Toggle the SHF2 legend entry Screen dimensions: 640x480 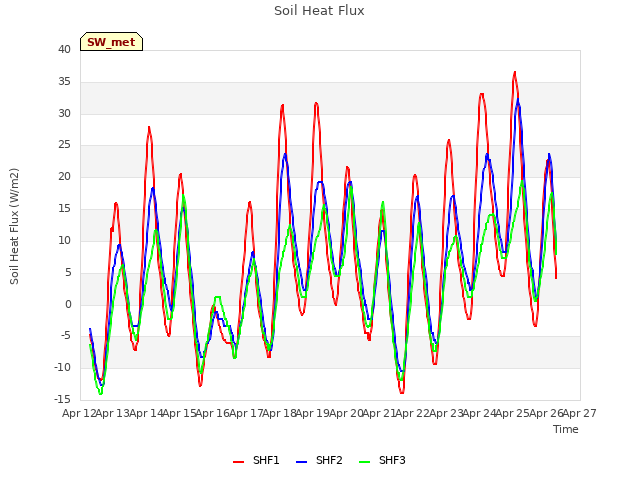coord(319,460)
